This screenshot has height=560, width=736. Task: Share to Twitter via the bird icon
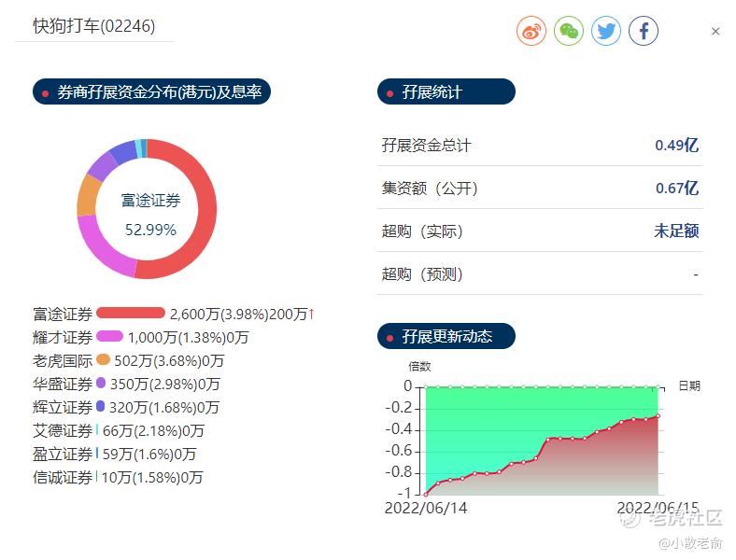tap(606, 31)
